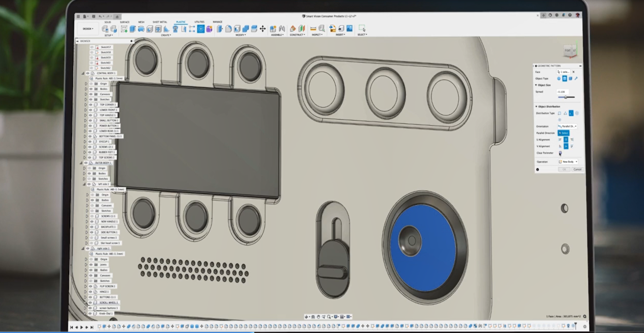Open the Operation dropdown showing New Body

click(x=568, y=162)
